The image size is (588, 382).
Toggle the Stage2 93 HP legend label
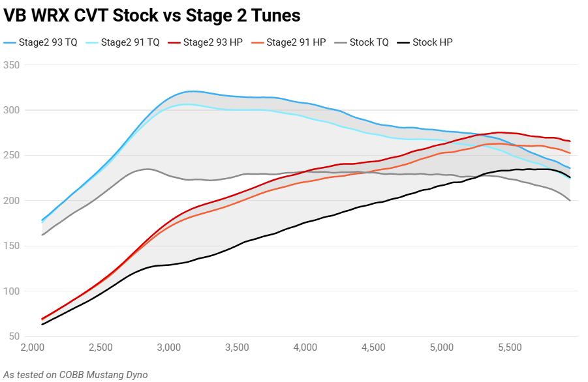click(x=213, y=42)
